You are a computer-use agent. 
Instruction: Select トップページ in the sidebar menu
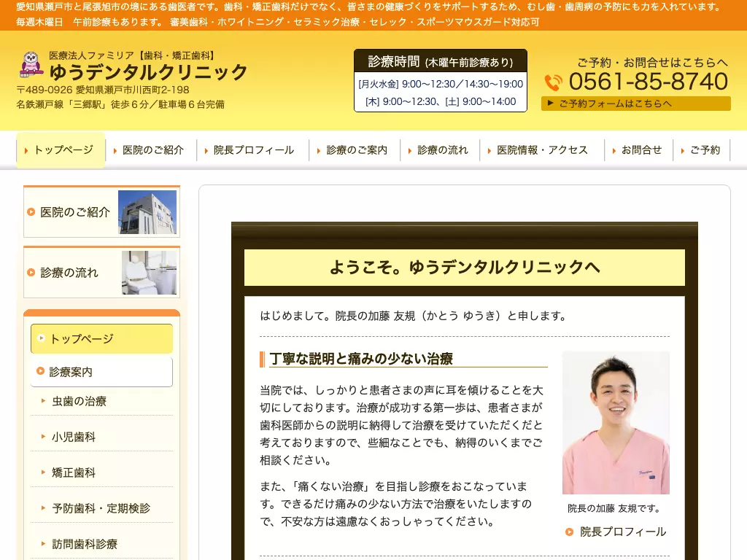(x=101, y=338)
